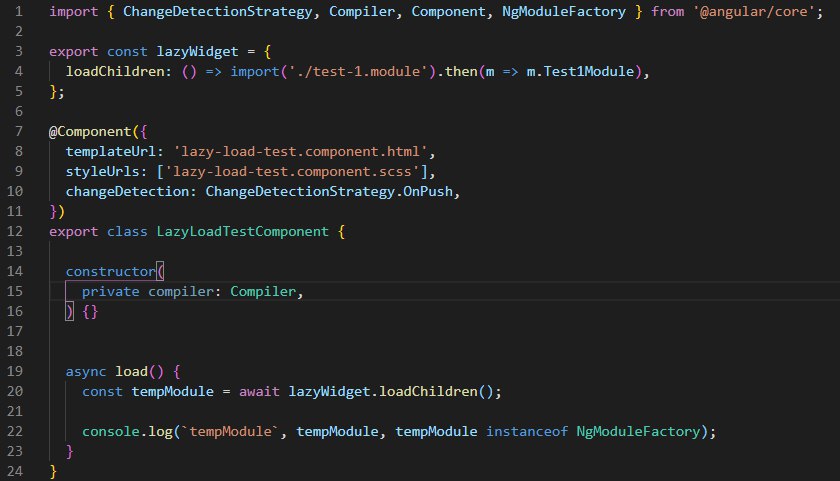Click the class keyword on line 12
840x481 pixels.
tap(127, 231)
